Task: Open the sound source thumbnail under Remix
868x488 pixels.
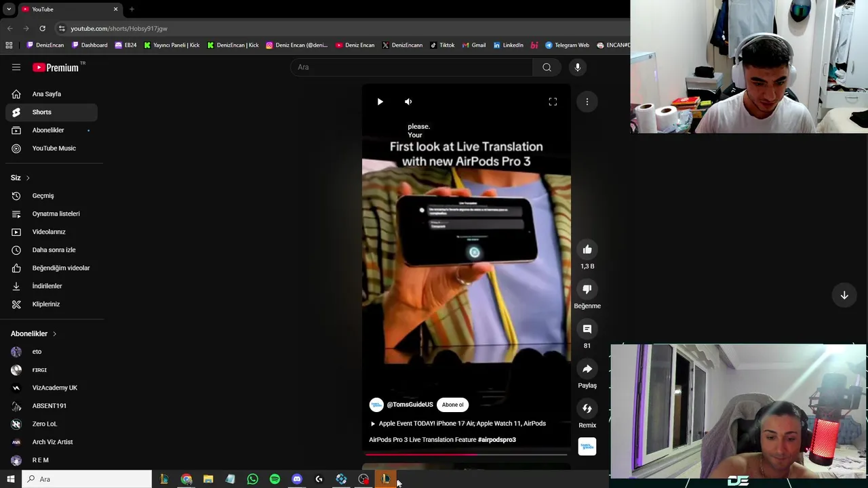Action: 587,446
